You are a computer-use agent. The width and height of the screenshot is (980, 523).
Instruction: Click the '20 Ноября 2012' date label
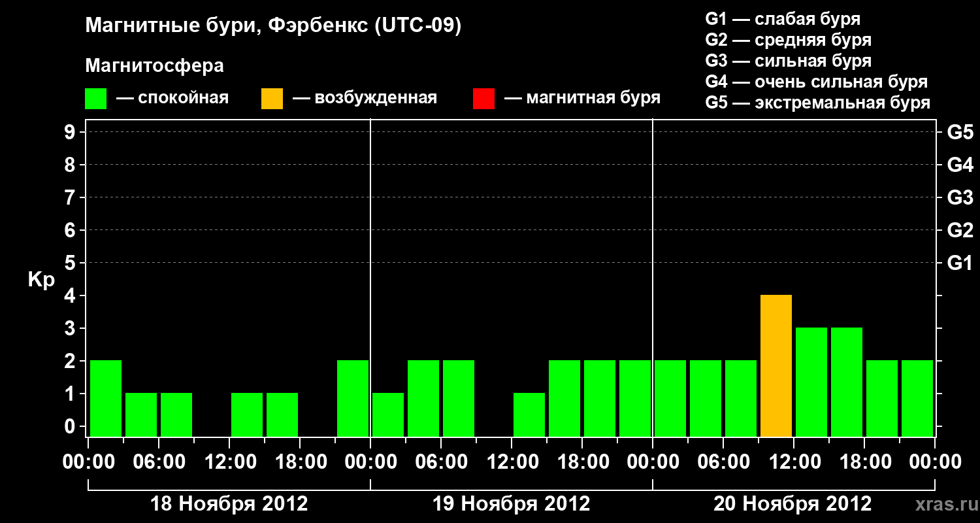(792, 504)
